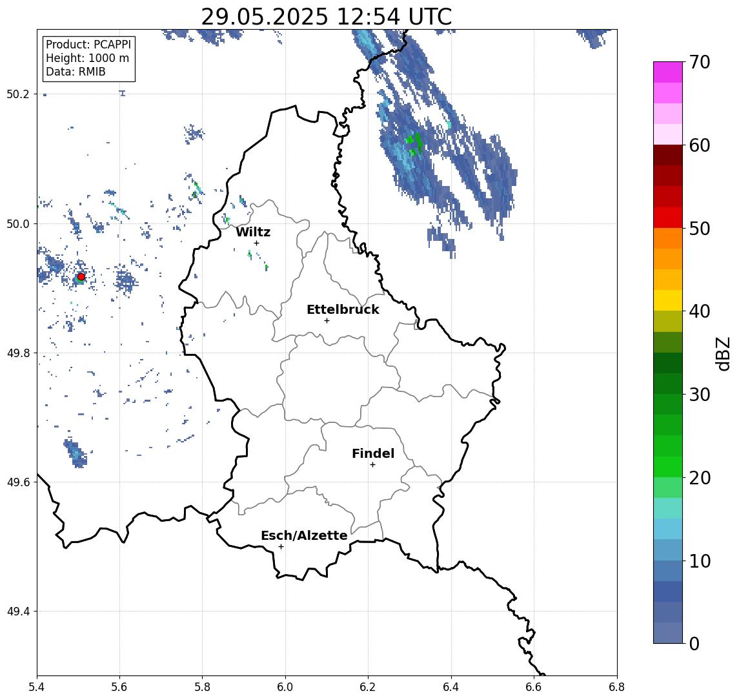Image resolution: width=739 pixels, height=700 pixels.
Task: Click 'Data: RMIB' in the info box
Action: coord(76,72)
